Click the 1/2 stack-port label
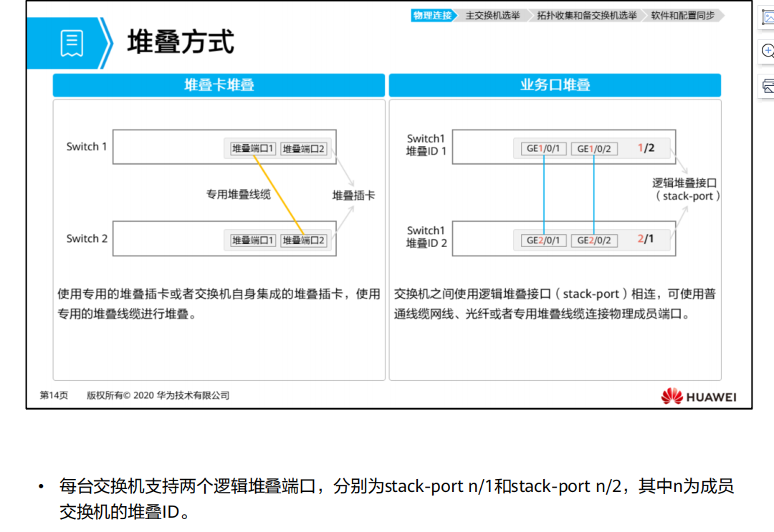Viewport: 774px width, 532px height. 646,148
